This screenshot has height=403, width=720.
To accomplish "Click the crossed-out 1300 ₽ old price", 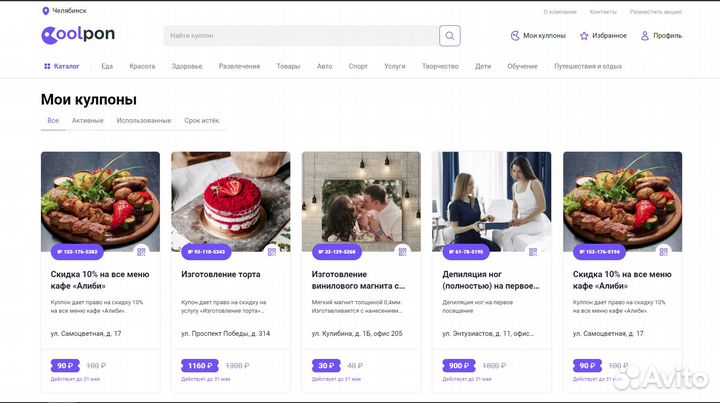I will tap(237, 366).
